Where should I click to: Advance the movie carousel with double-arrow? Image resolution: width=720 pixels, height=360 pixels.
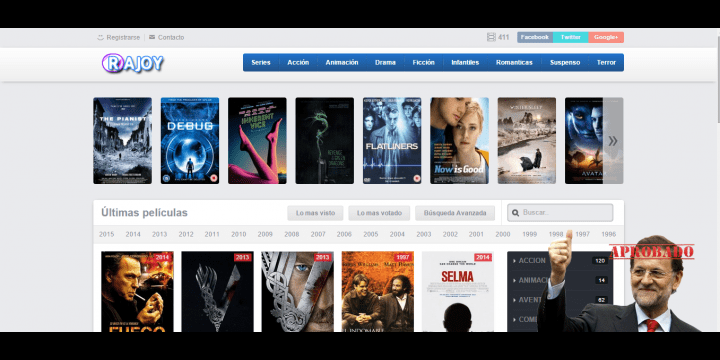[x=613, y=141]
